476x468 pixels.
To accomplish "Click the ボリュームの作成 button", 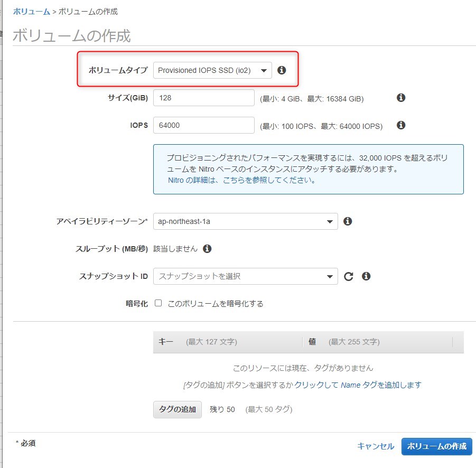I will [x=436, y=446].
